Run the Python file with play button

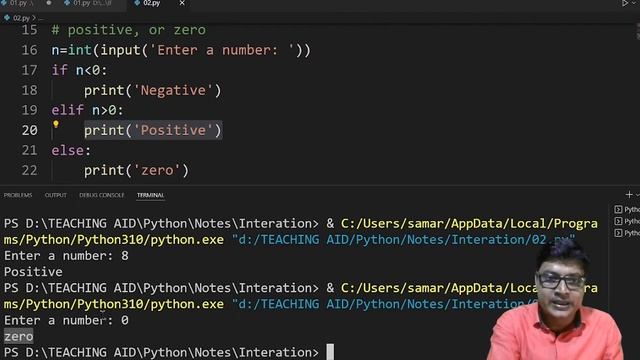click(x=625, y=3)
